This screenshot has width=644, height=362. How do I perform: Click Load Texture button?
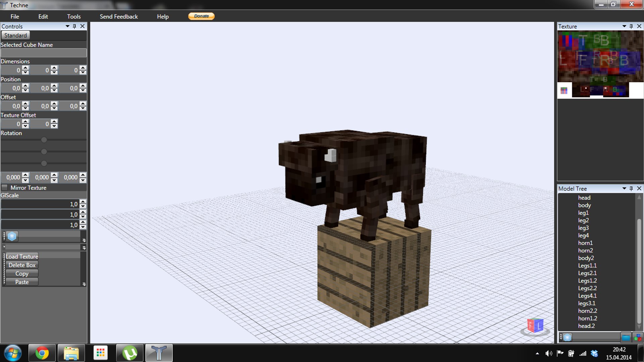tap(22, 256)
